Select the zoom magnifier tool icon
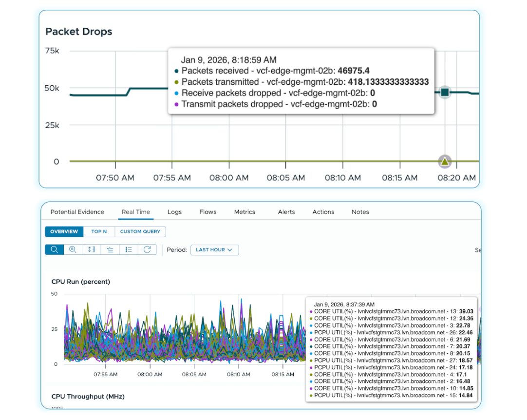This screenshot has width=527, height=420. (55, 249)
